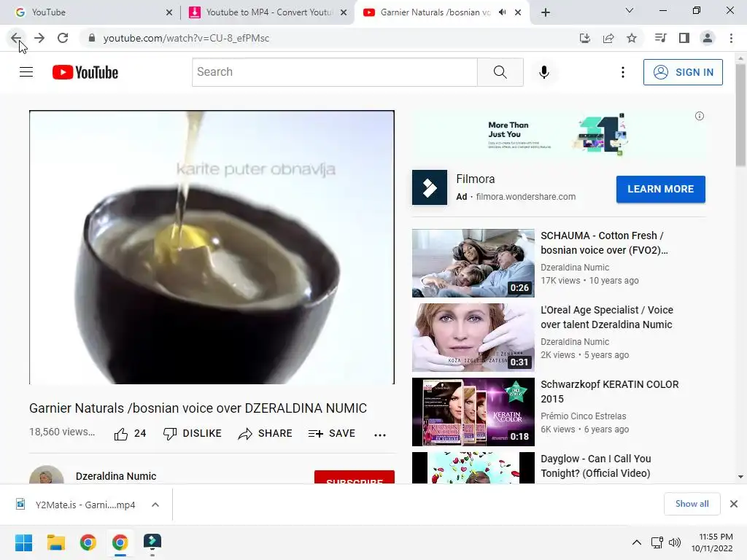The width and height of the screenshot is (747, 560).
Task: Open Dayglow Can I Call You title
Action: tap(595, 466)
